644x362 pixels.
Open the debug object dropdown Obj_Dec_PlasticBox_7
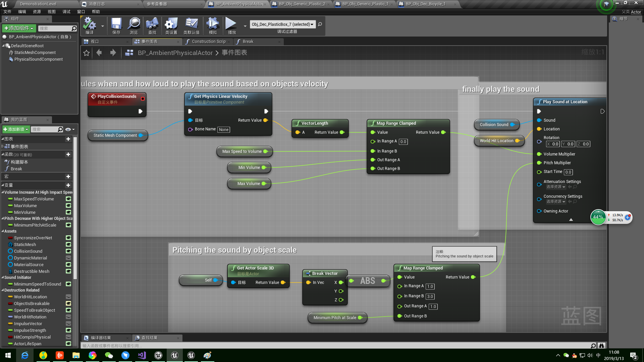283,24
